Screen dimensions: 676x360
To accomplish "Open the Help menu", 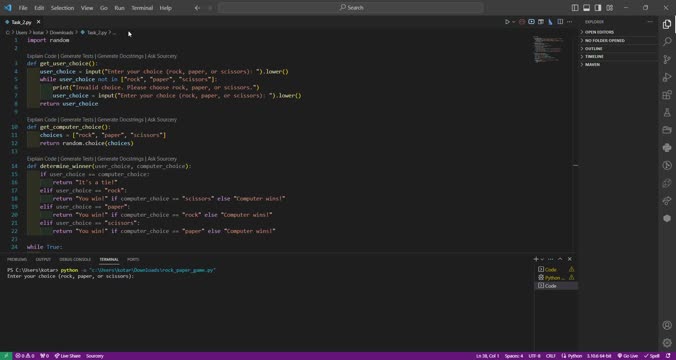I will 166,8.
